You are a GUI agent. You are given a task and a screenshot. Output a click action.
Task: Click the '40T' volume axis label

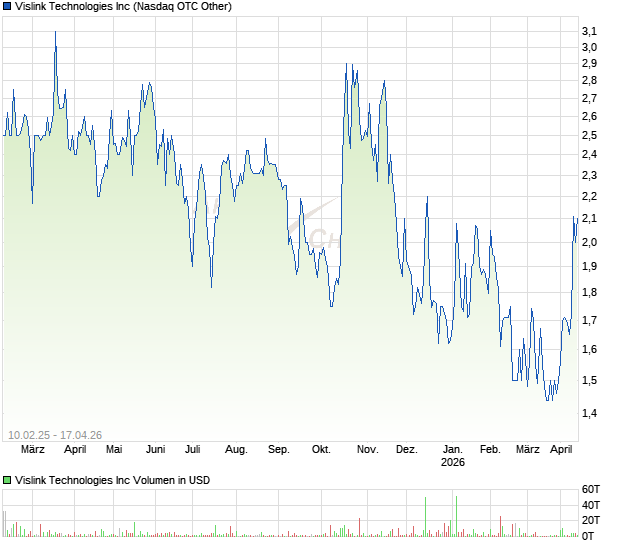591,505
